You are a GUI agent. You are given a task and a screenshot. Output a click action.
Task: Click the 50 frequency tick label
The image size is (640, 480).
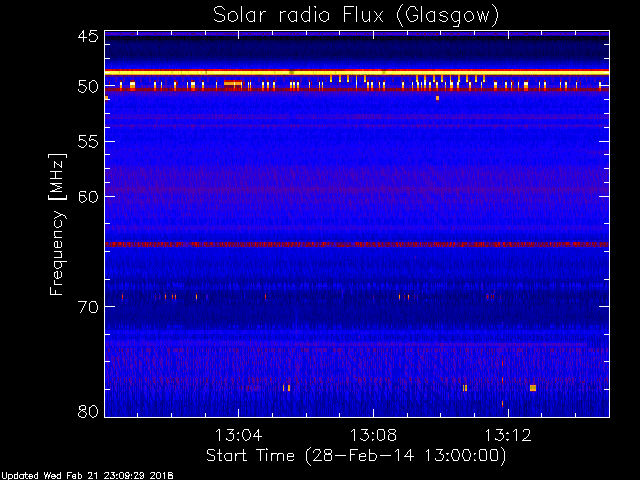coord(88,87)
